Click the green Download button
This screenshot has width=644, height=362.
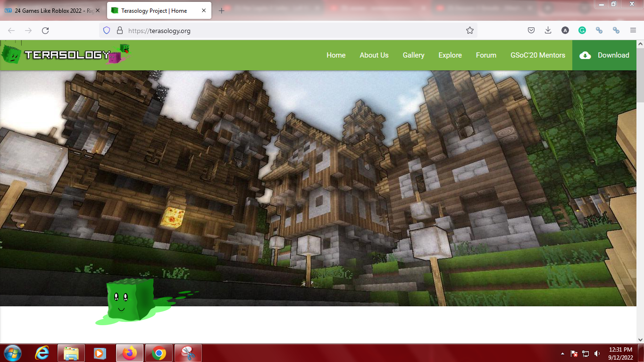(604, 55)
